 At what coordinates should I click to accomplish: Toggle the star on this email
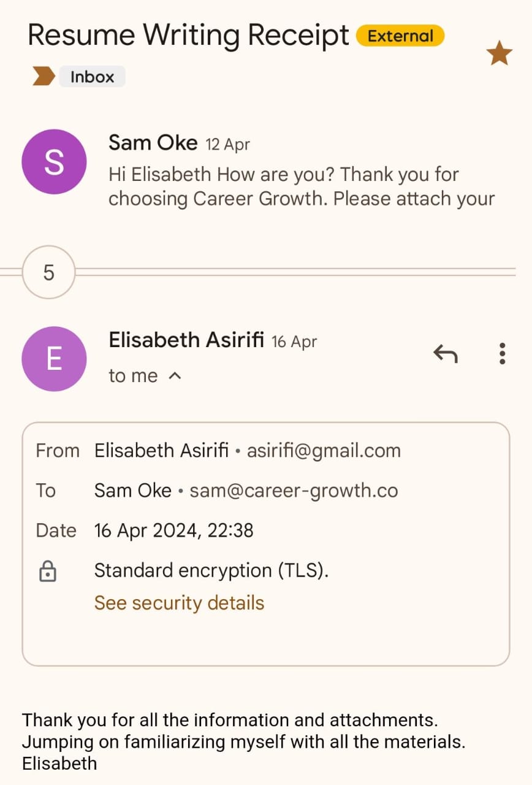(499, 54)
